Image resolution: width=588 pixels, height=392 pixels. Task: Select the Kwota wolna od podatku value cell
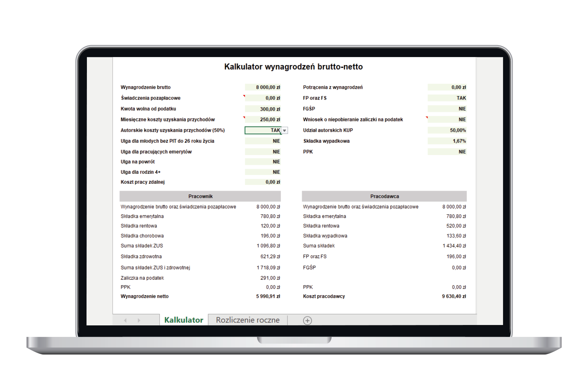coord(263,109)
